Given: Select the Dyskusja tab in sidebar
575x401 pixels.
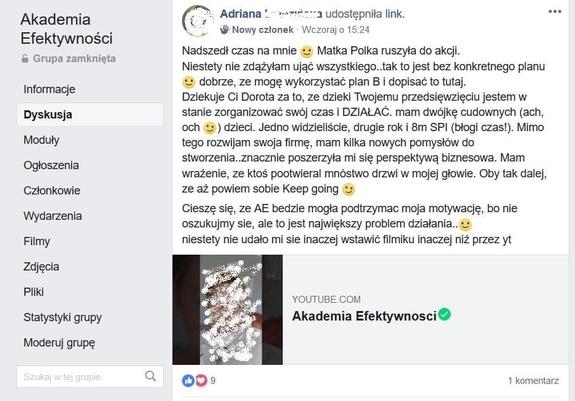Looking at the screenshot, I should click(x=90, y=115).
